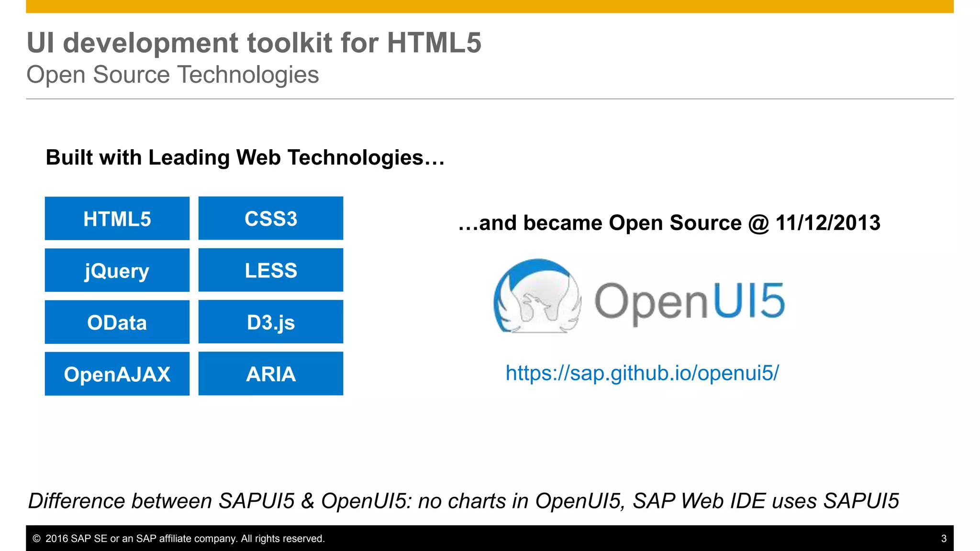The image size is (980, 551).
Task: Click the OpenUI5 phoenix logo icon
Action: (x=537, y=296)
